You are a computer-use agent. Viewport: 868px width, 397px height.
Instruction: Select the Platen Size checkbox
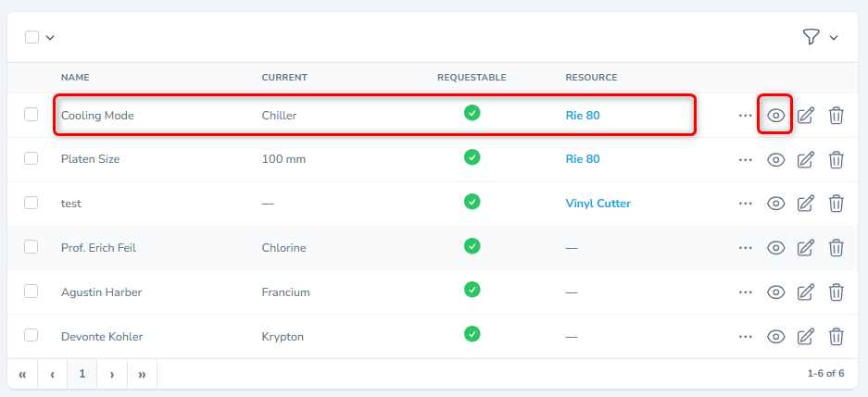tap(31, 158)
